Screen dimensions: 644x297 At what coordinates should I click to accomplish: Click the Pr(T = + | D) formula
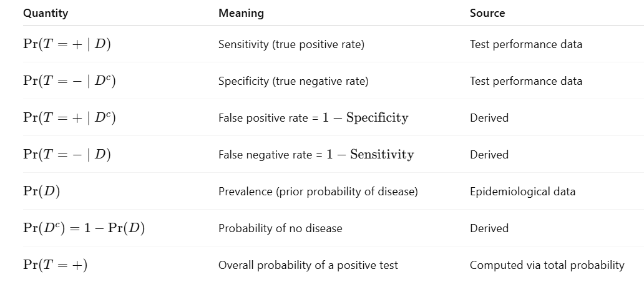tap(67, 44)
